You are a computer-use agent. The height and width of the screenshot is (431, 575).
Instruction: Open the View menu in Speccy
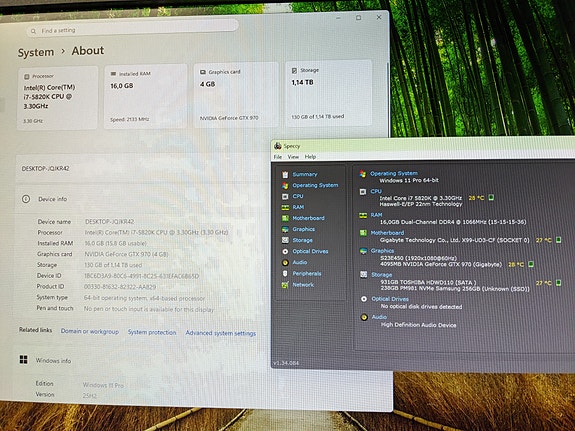tap(293, 157)
